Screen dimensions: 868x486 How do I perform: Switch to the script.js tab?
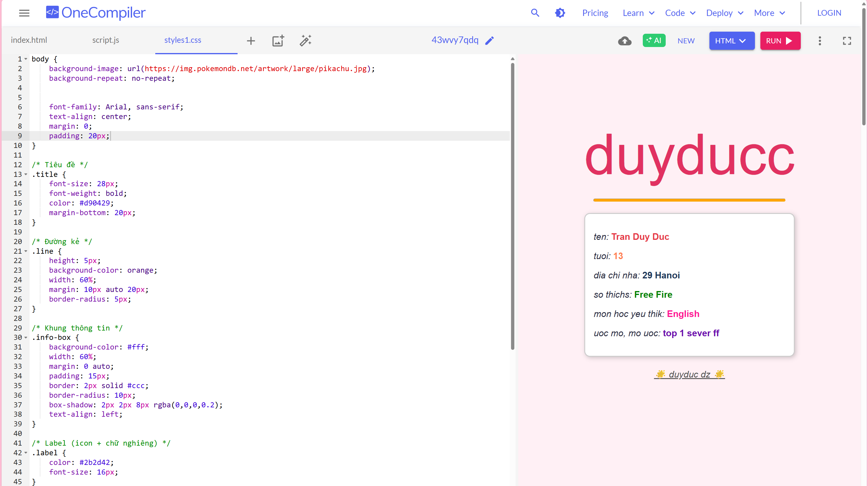tap(106, 40)
